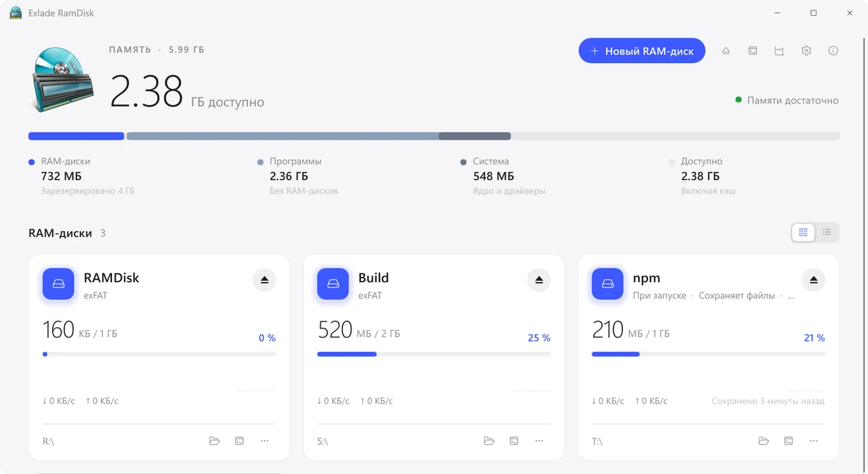The width and height of the screenshot is (868, 474).
Task: Click the Build drive icon
Action: [x=333, y=284]
